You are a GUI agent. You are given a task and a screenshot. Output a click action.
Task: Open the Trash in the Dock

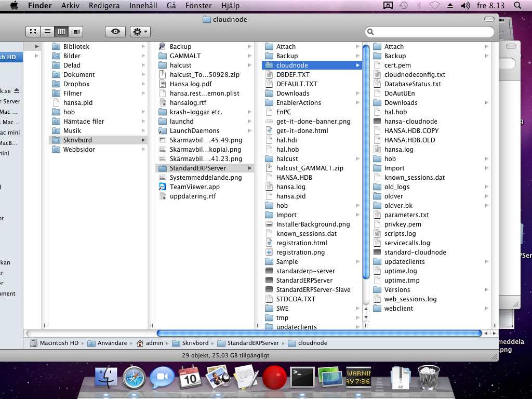[429, 377]
